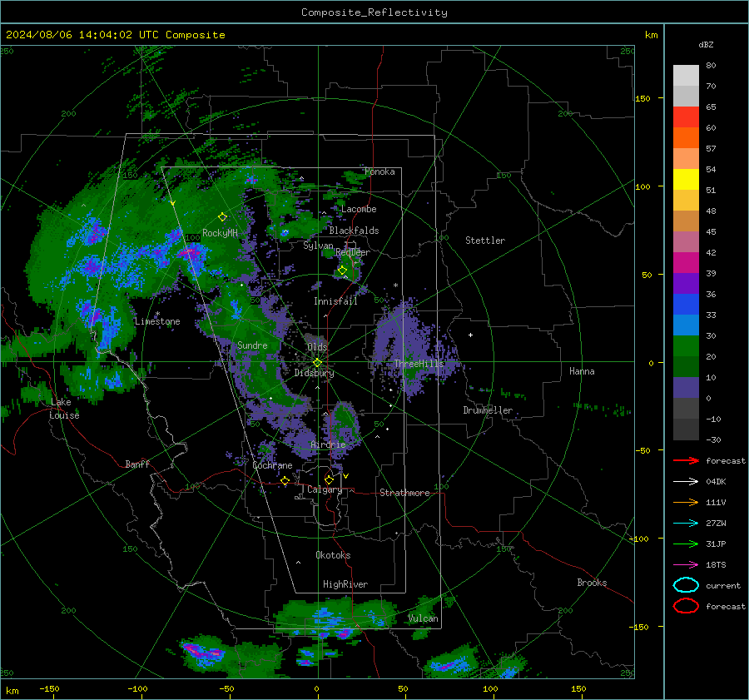This screenshot has width=749, height=700.
Task: Click the ThreeHills label
Action: (x=419, y=364)
